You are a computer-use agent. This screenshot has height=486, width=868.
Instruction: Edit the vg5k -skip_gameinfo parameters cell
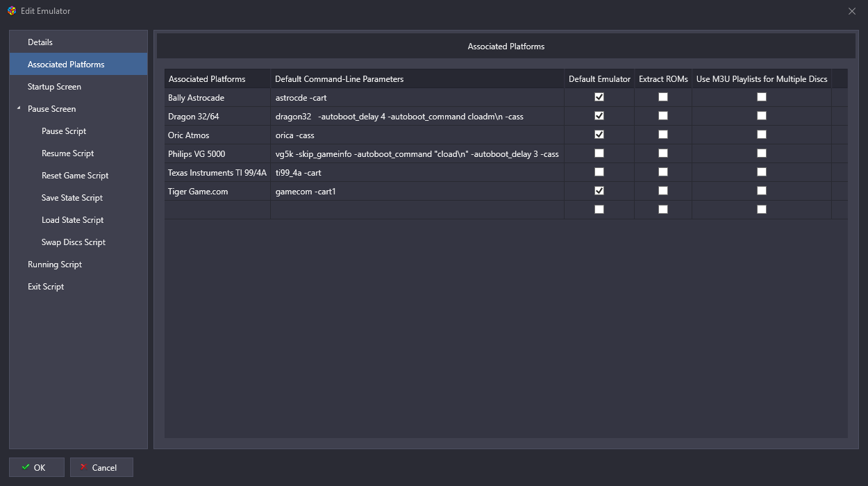[417, 154]
